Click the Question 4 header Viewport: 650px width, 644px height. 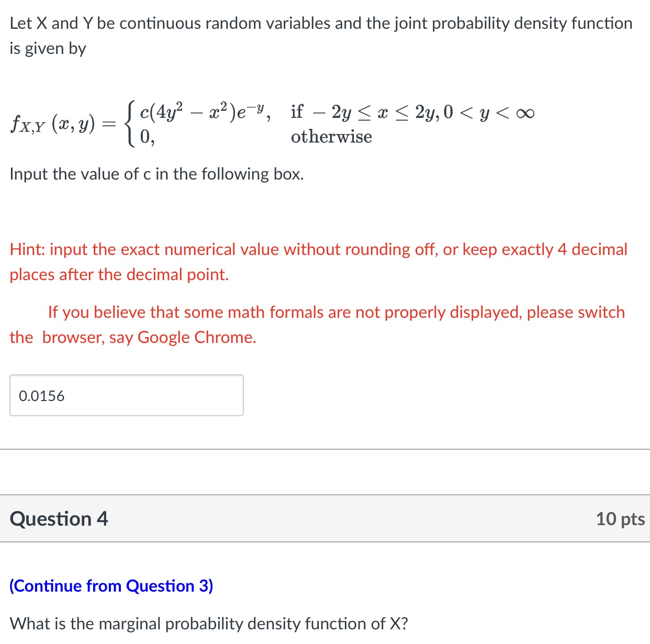[x=59, y=519]
